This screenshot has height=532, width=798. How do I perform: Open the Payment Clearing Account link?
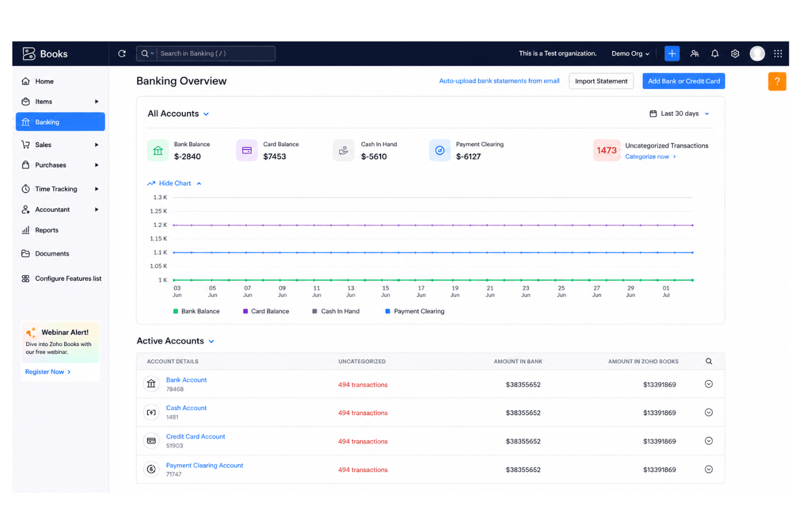pos(204,465)
